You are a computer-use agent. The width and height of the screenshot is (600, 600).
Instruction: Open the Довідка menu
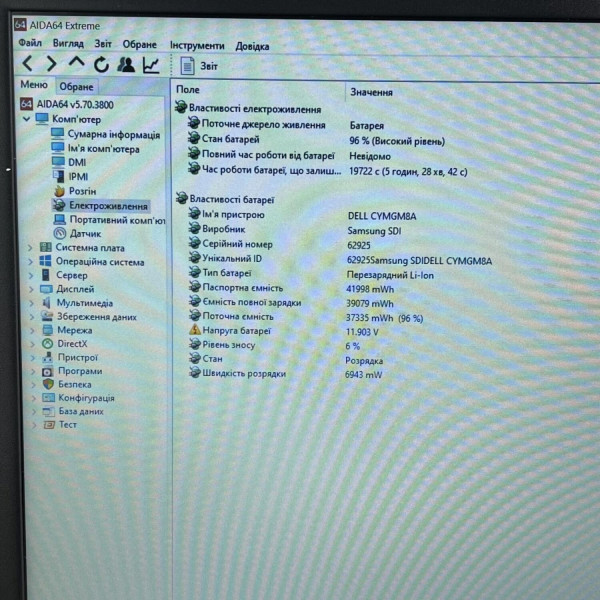252,46
